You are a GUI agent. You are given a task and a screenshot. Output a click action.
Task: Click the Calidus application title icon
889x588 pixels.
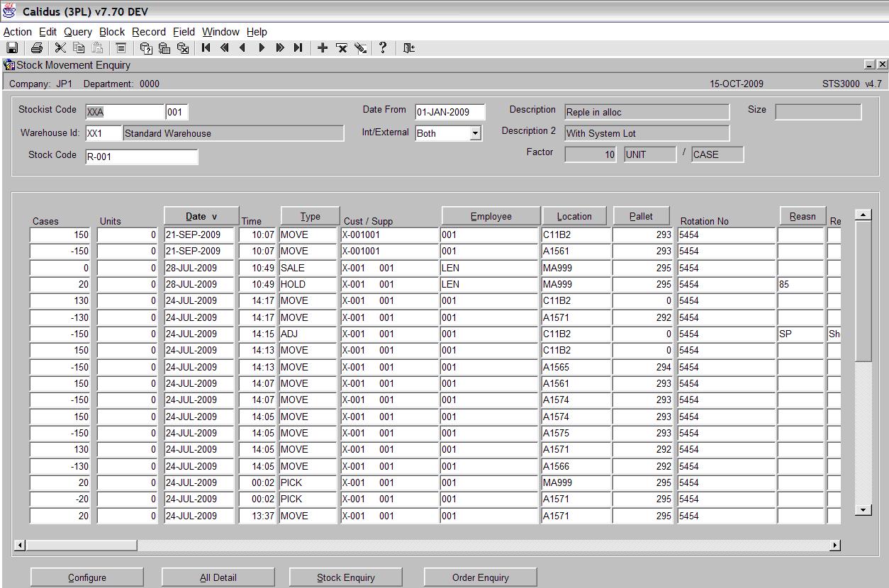(9, 11)
